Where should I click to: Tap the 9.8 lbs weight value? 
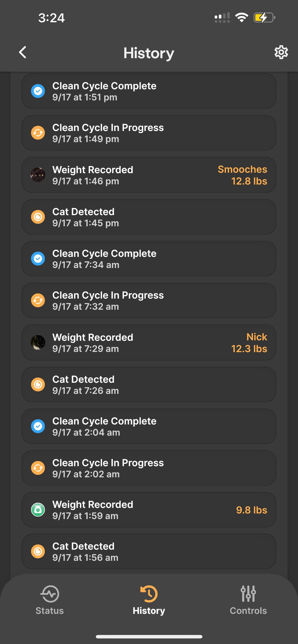(251, 510)
